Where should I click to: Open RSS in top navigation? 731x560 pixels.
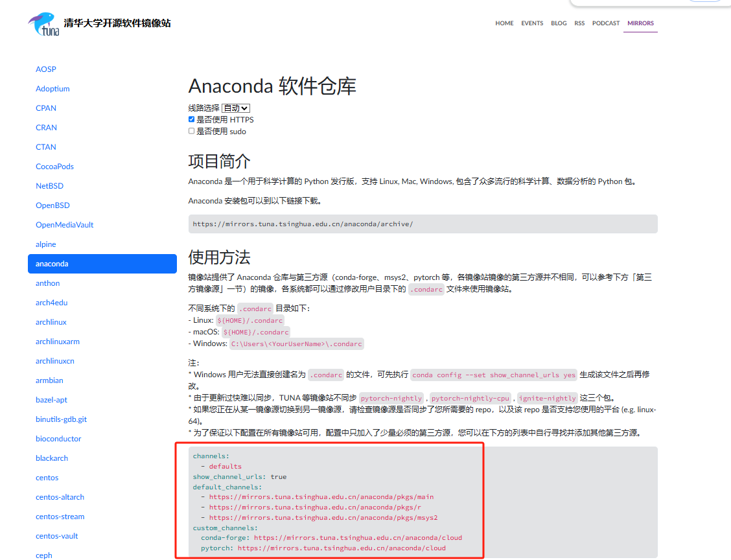tap(579, 23)
